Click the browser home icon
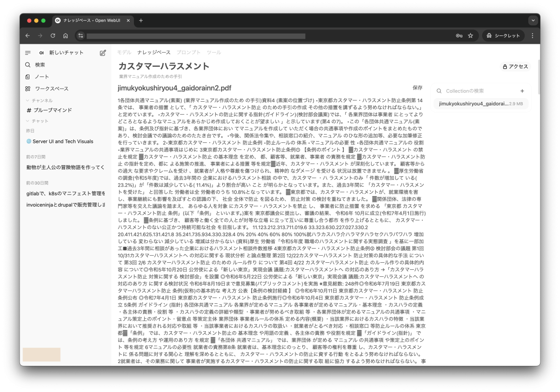 (x=65, y=35)
